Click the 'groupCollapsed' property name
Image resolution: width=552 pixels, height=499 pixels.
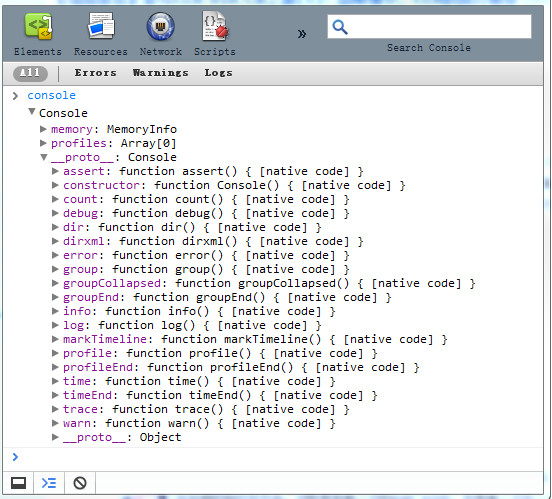coord(112,283)
